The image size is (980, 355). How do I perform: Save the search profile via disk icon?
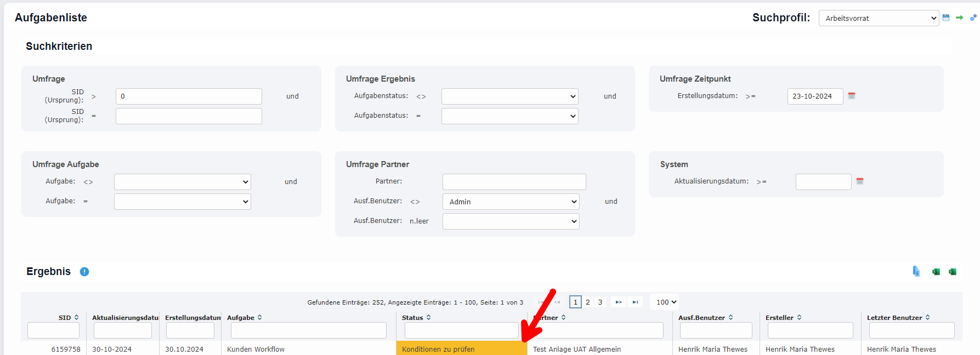point(946,18)
